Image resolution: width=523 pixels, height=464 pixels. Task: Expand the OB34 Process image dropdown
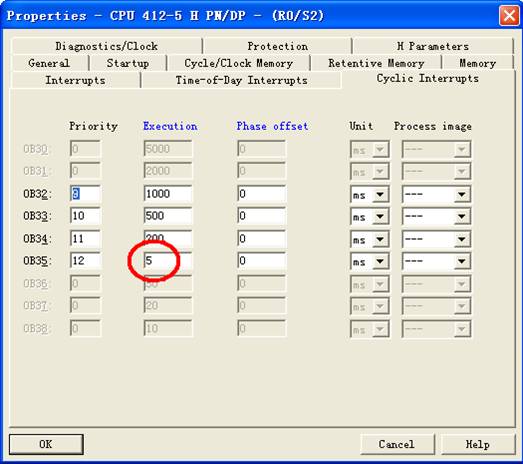coord(436,239)
